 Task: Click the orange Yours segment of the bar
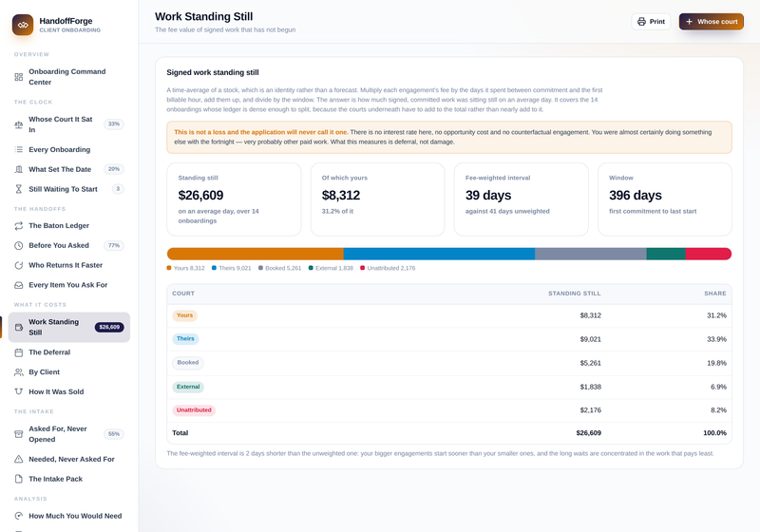click(255, 254)
